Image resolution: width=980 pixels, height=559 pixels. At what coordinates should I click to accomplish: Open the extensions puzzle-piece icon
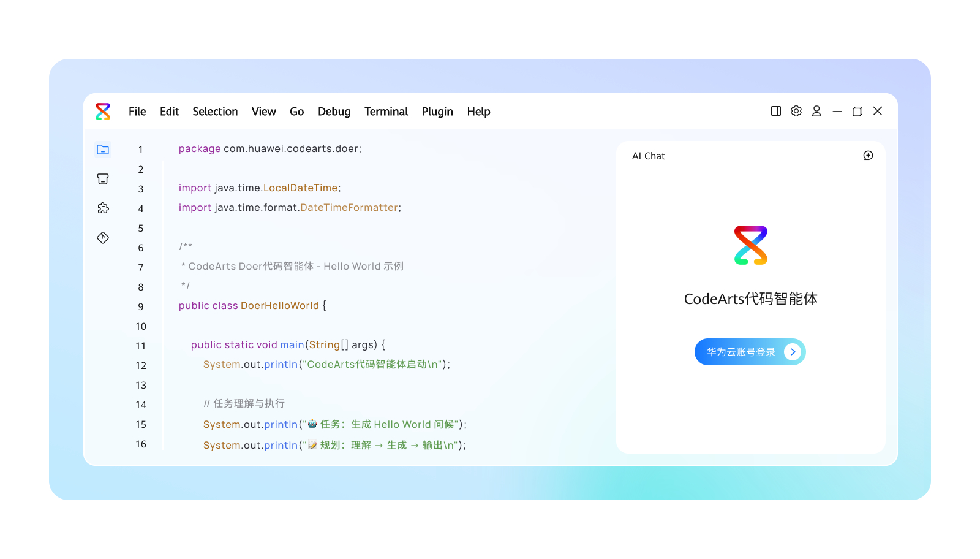[x=103, y=208]
